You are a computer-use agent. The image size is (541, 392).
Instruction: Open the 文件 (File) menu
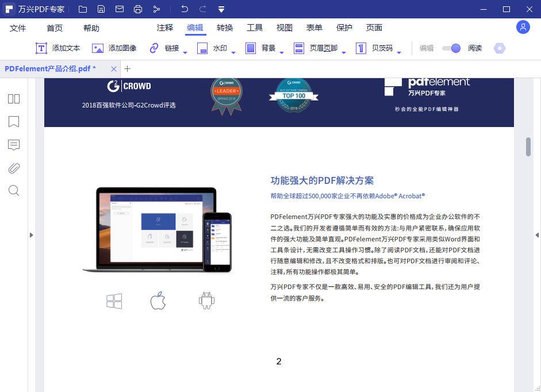[x=18, y=27]
